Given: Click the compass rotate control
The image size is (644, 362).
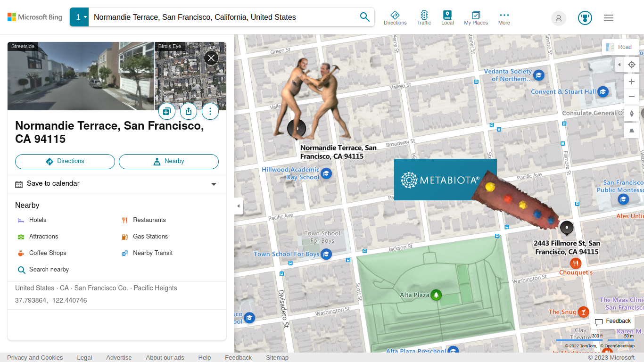Looking at the screenshot, I should (x=632, y=114).
